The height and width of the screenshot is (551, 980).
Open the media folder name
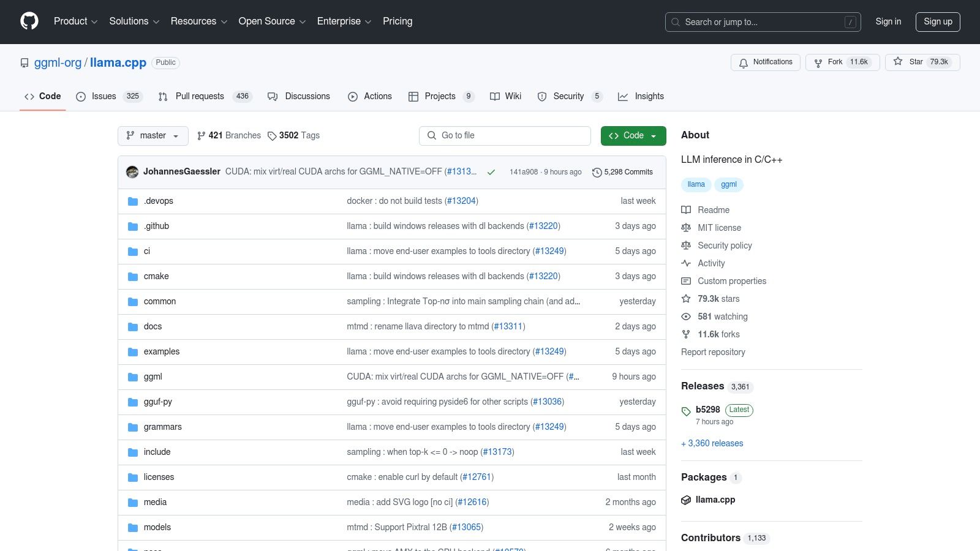coord(155,503)
